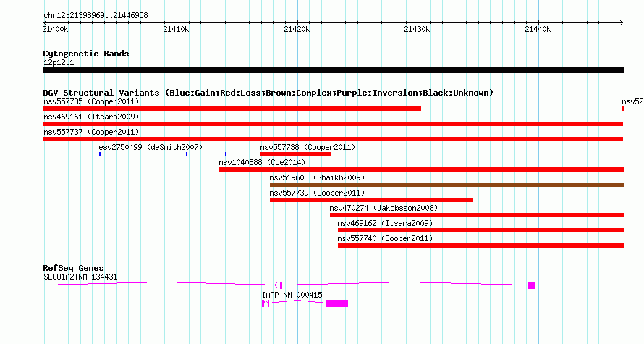Select the short nsv557738 red bar
The height and width of the screenshot is (344, 644).
click(x=296, y=154)
